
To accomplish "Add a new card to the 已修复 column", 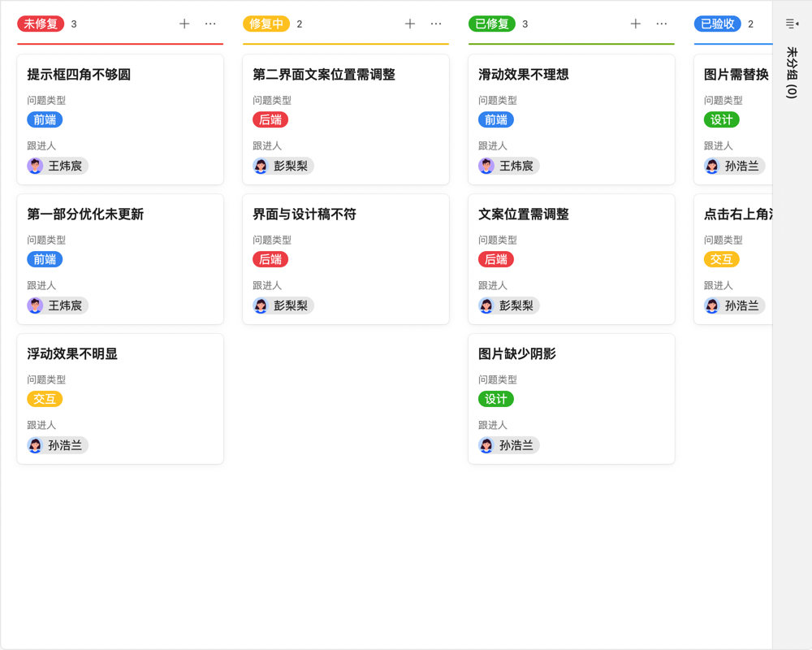I will (636, 24).
